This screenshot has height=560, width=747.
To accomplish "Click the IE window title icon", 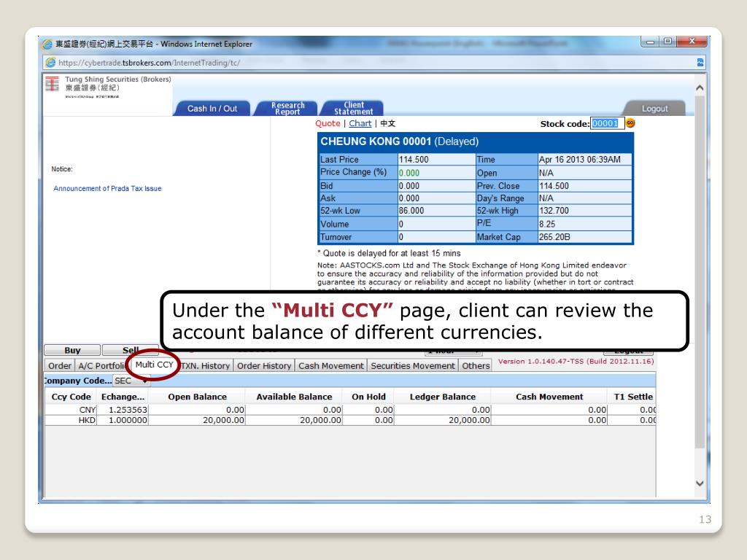I will point(47,44).
